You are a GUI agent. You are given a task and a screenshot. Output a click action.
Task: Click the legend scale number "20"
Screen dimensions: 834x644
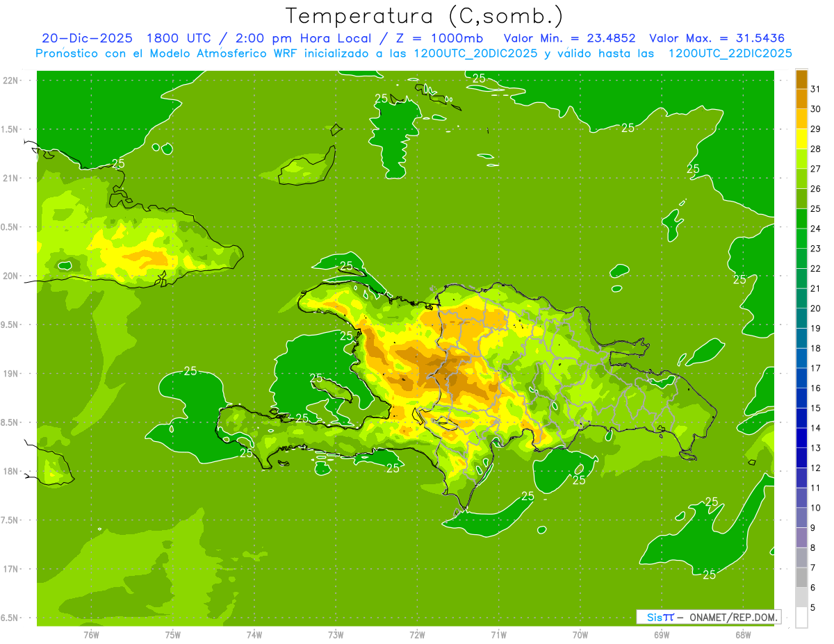(816, 308)
